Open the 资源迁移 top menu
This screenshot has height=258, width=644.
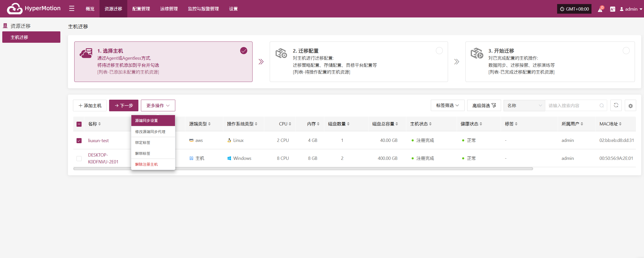coord(113,9)
